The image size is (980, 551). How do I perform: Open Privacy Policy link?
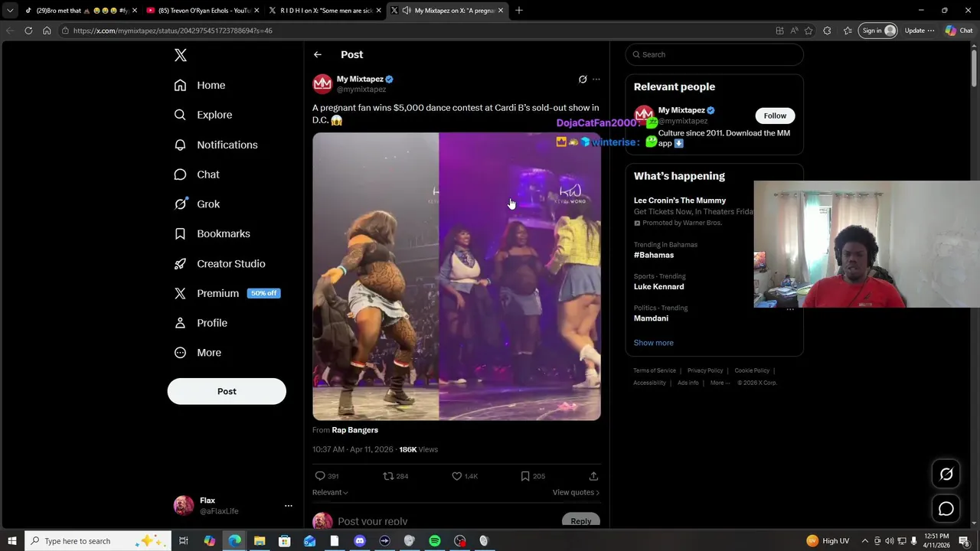point(705,370)
